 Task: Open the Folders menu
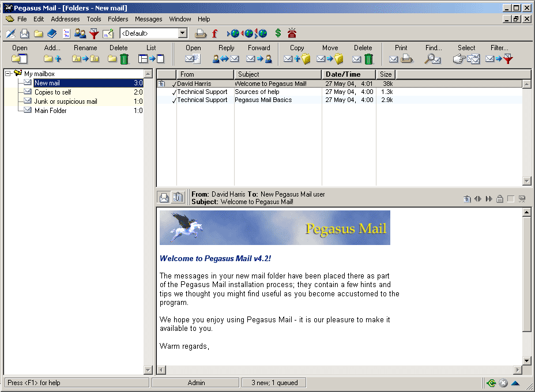[118, 19]
